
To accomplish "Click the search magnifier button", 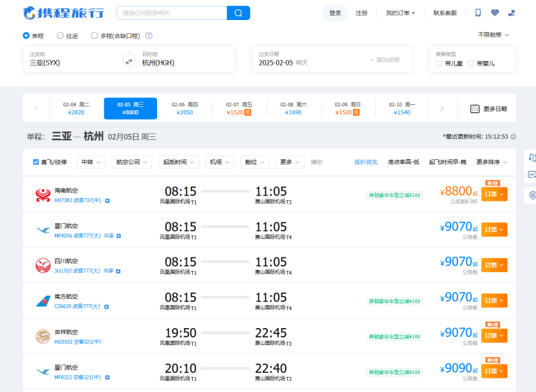I will 238,13.
